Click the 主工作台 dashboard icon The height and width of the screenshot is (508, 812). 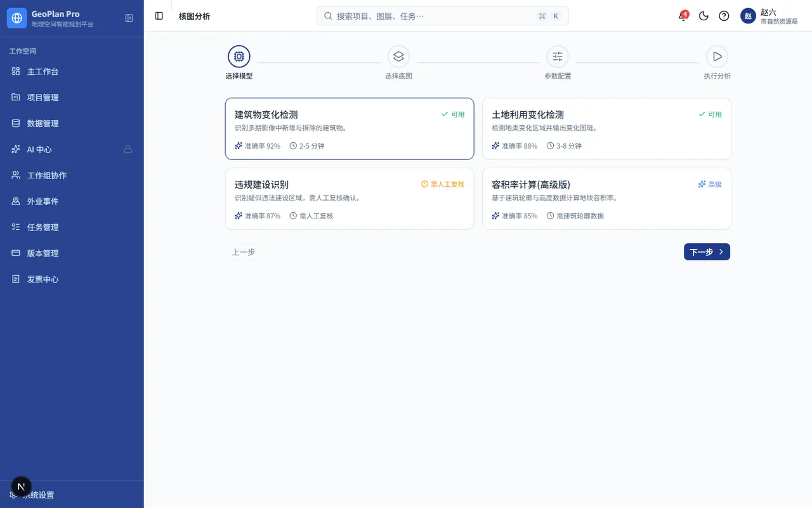tap(16, 71)
